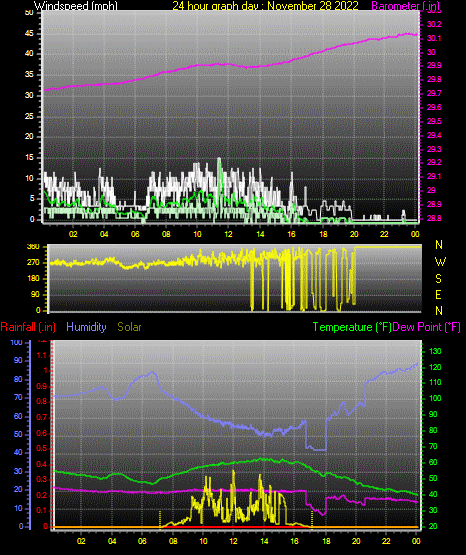Screen dimensions: 466x555
Task: Click windspeed axis value 45
Action: (x=29, y=34)
